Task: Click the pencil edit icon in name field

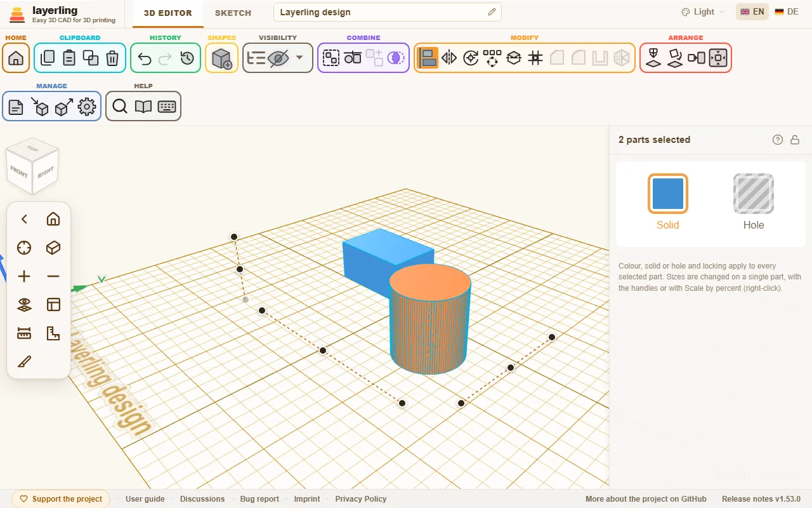Action: (x=492, y=12)
